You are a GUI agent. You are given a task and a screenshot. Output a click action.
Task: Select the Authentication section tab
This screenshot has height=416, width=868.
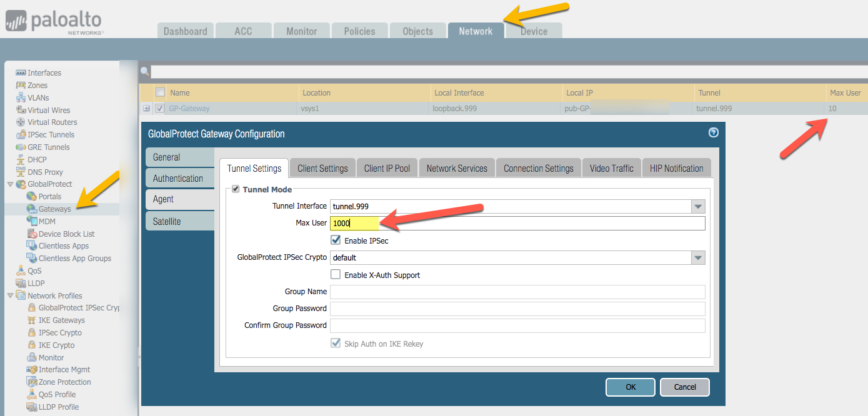pos(180,179)
